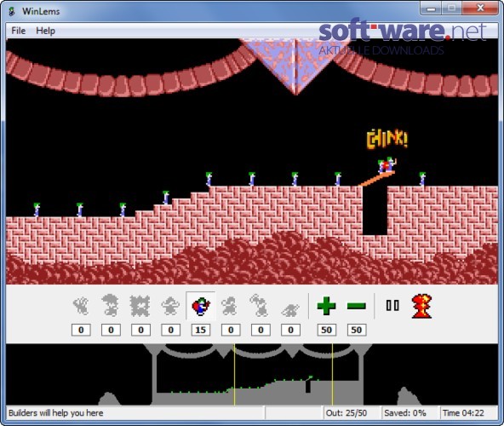504x426 pixels.
Task: Nuke all lemmings with mushroom cloud
Action: pyautogui.click(x=422, y=306)
